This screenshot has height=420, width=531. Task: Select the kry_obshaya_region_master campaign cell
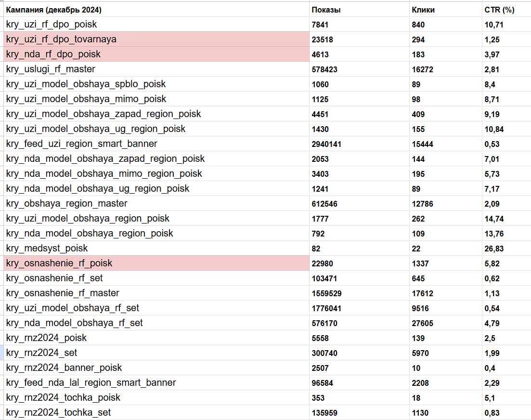coord(67,204)
